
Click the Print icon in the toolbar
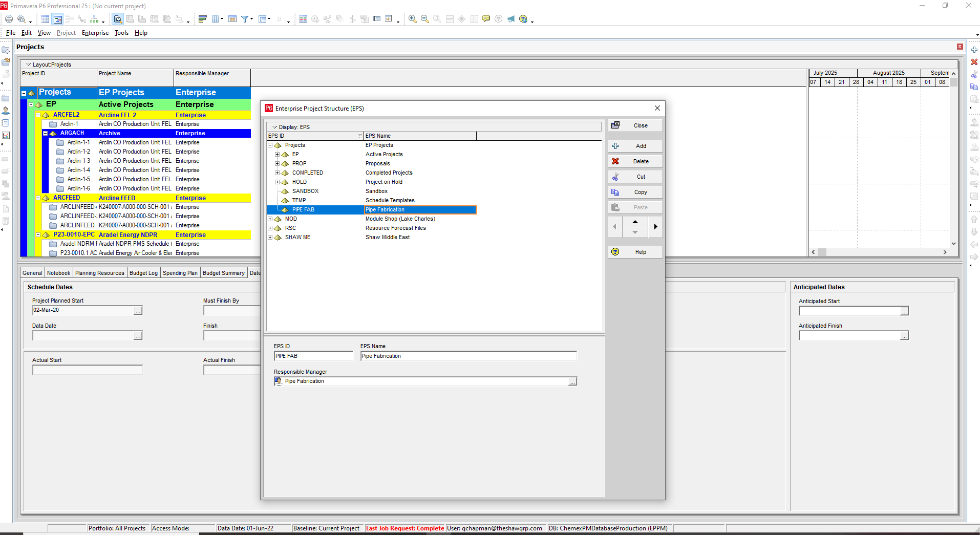(x=9, y=19)
